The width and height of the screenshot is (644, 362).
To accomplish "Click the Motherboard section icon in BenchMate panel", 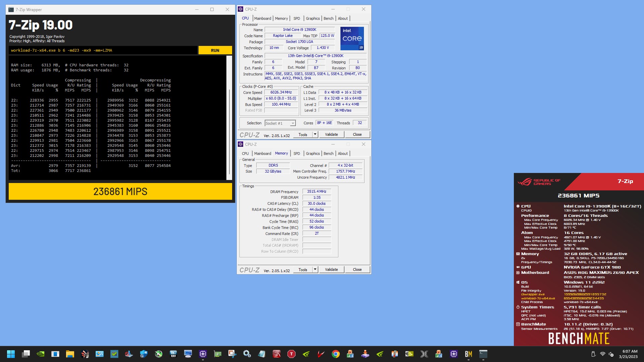I will [x=518, y=273].
